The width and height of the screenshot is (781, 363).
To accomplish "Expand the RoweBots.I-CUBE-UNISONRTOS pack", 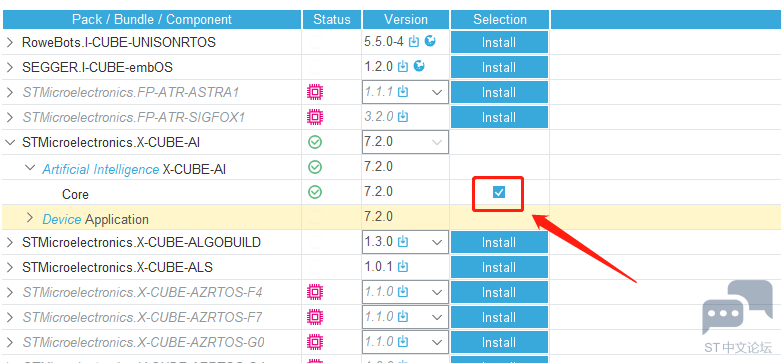I will (x=10, y=42).
